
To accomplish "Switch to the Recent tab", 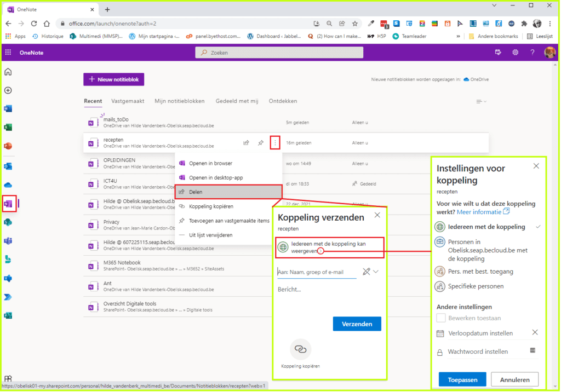I will click(93, 101).
